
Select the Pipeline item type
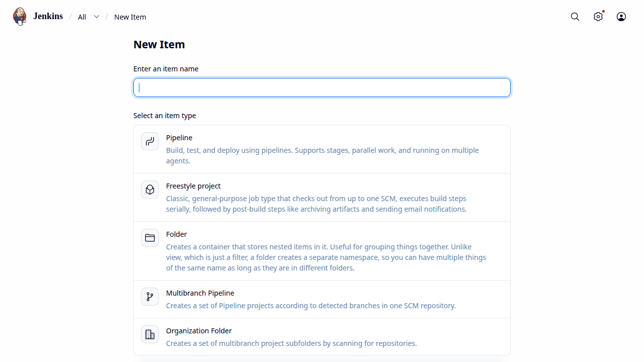click(x=322, y=149)
